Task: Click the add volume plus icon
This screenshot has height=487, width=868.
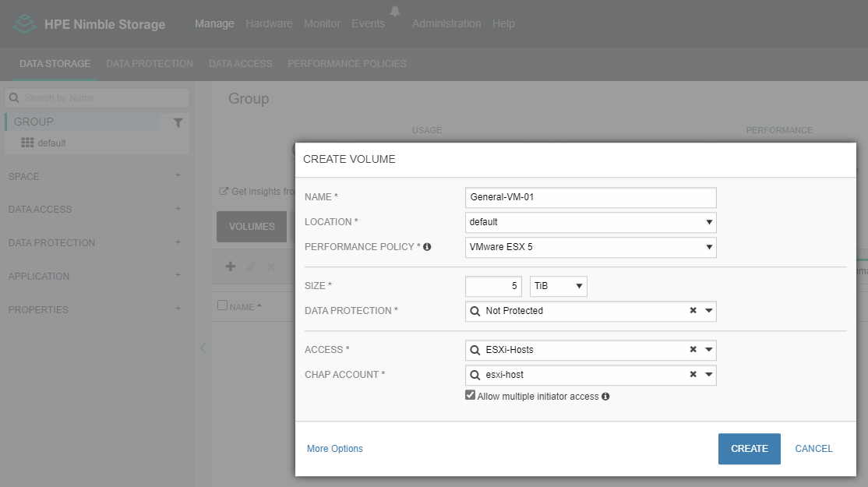Action: pos(231,266)
